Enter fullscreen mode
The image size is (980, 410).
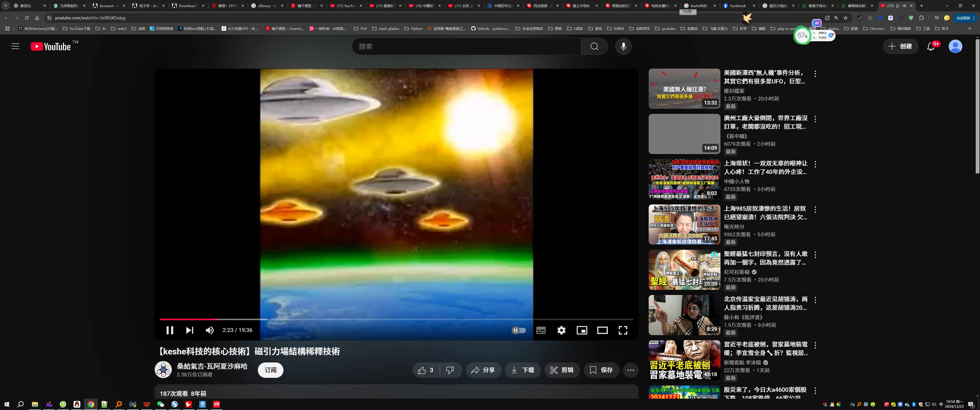coord(623,330)
